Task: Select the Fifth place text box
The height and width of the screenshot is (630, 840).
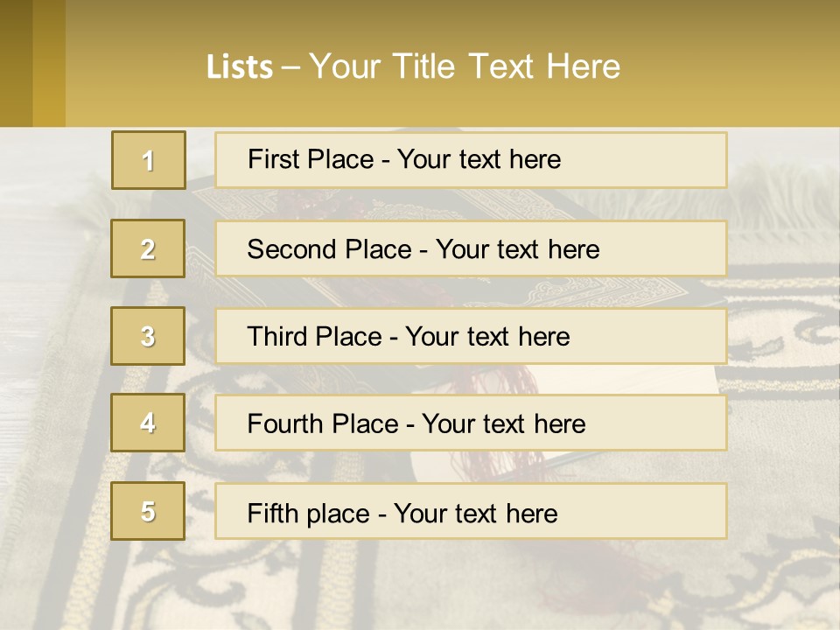Action: tap(471, 511)
